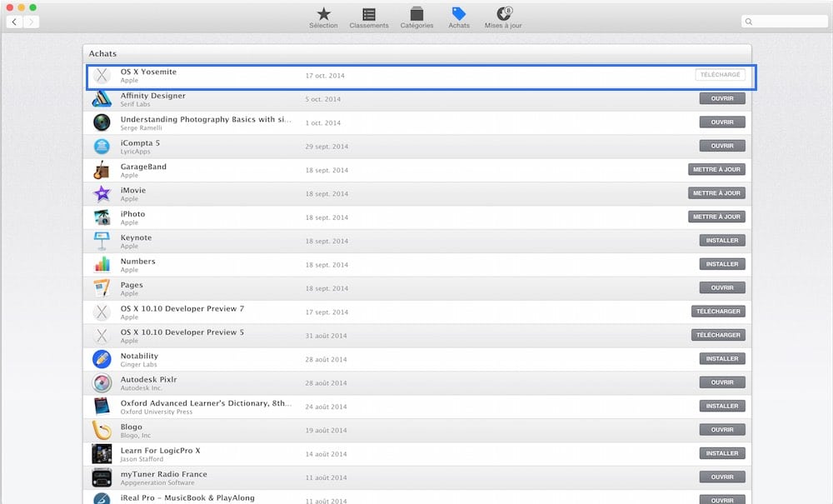Click the Keynote podium icon
Image resolution: width=833 pixels, height=504 pixels.
click(x=102, y=241)
